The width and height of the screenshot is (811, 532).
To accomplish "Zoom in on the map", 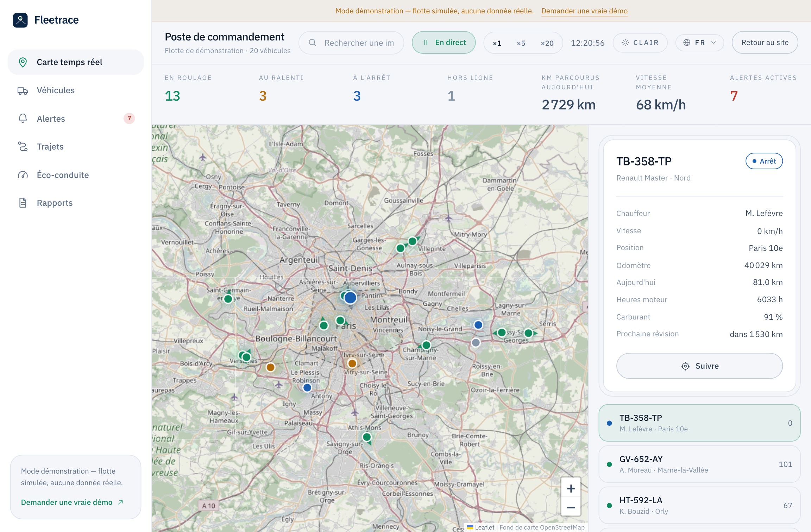I will click(571, 488).
